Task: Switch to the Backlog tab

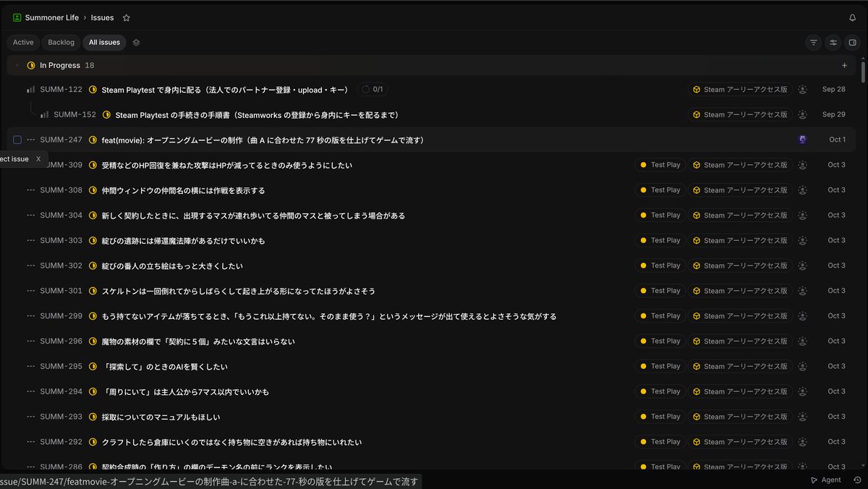Action: 61,43
